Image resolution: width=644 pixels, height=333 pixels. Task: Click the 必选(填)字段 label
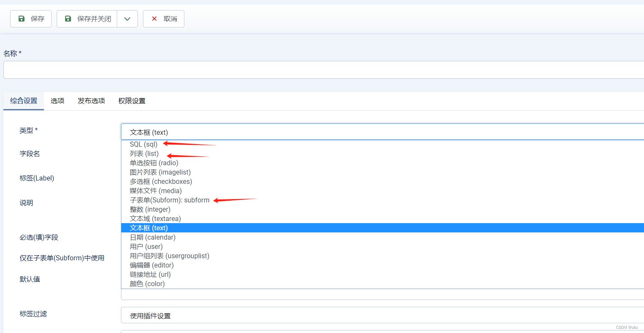(x=39, y=237)
